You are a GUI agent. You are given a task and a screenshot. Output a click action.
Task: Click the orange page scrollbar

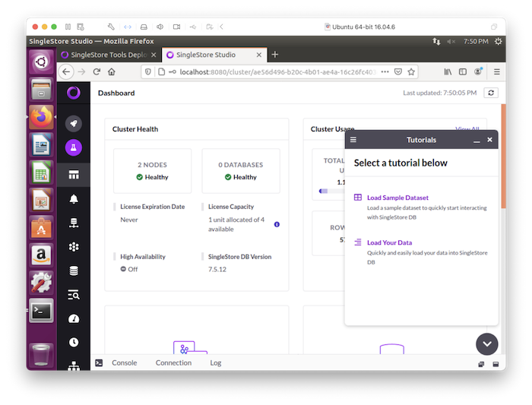(503, 156)
